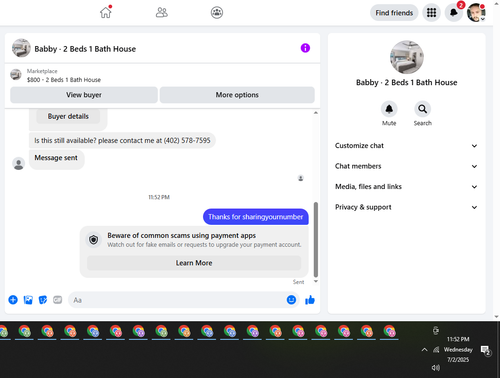Expand the Customize chat section
Viewport: 500px width, 378px height.
(x=406, y=146)
